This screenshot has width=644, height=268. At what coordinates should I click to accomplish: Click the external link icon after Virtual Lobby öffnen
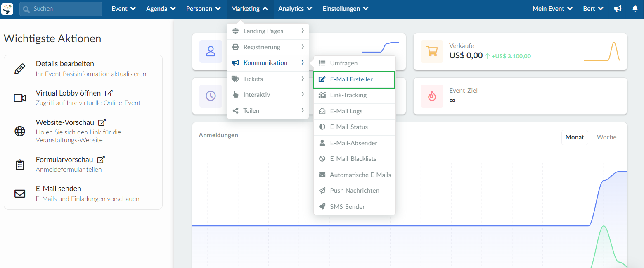click(x=109, y=93)
